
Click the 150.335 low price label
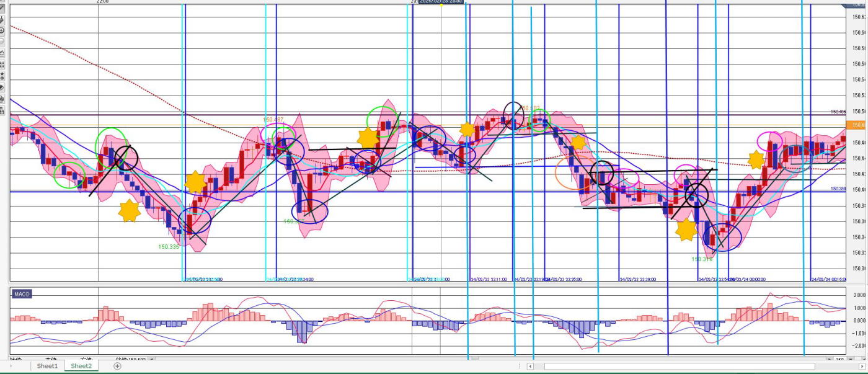[x=169, y=247]
